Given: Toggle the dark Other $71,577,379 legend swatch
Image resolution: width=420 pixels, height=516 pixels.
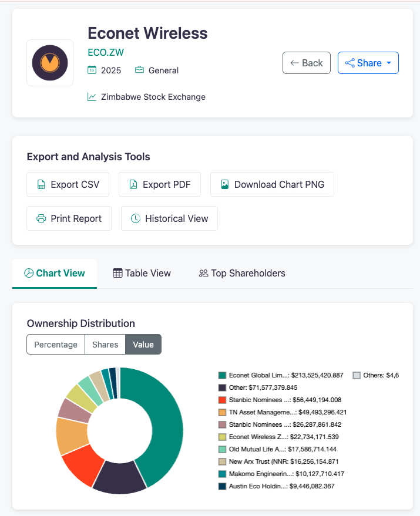Looking at the screenshot, I should pyautogui.click(x=223, y=387).
